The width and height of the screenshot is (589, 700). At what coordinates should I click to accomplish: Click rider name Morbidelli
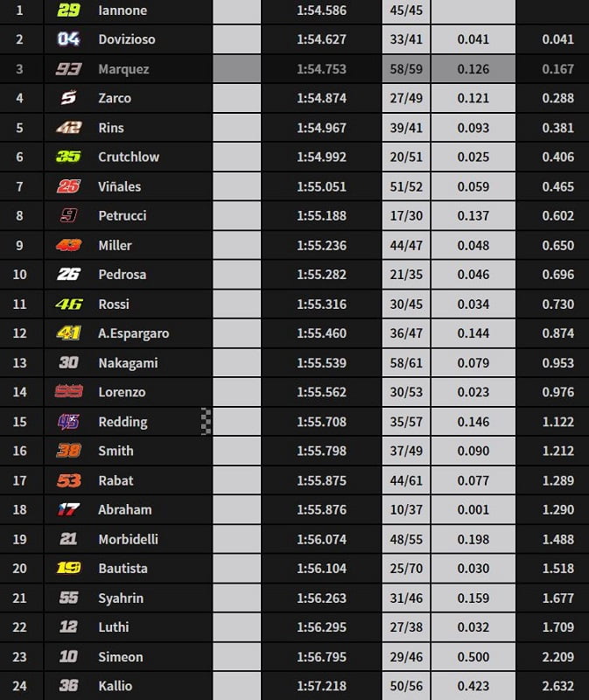pyautogui.click(x=129, y=539)
